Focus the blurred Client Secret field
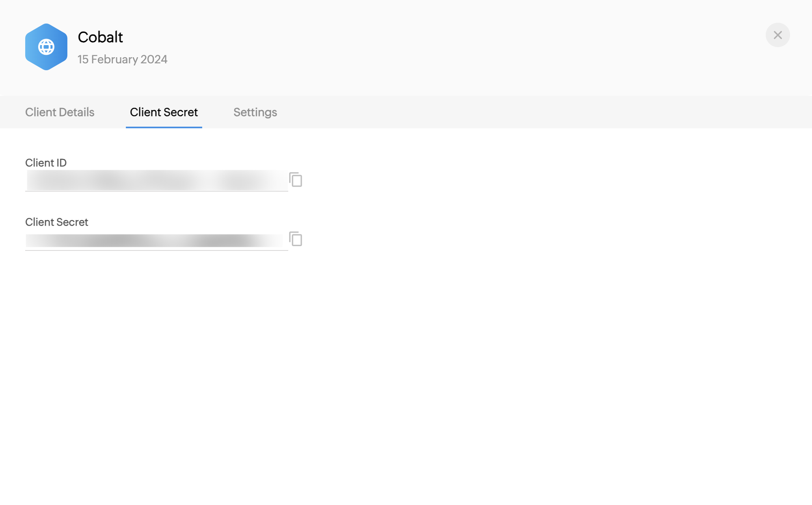 (x=154, y=240)
